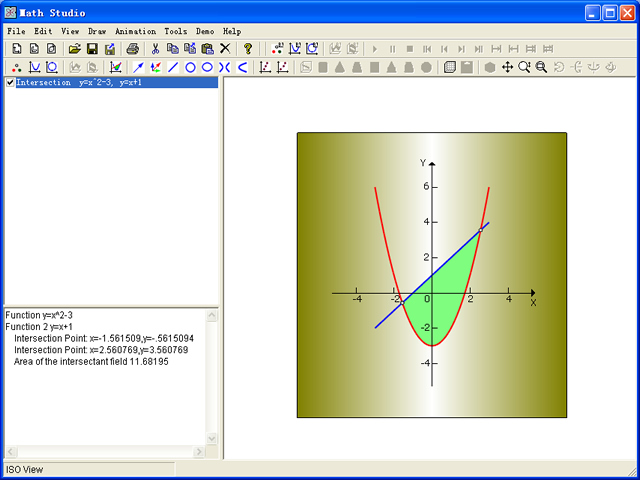Click the magnifier zoom out icon

[x=541, y=67]
